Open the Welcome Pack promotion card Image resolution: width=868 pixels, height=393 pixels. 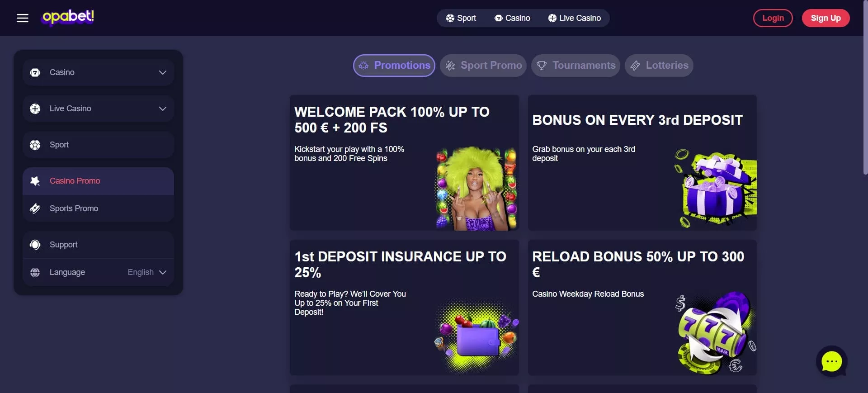[x=404, y=163]
